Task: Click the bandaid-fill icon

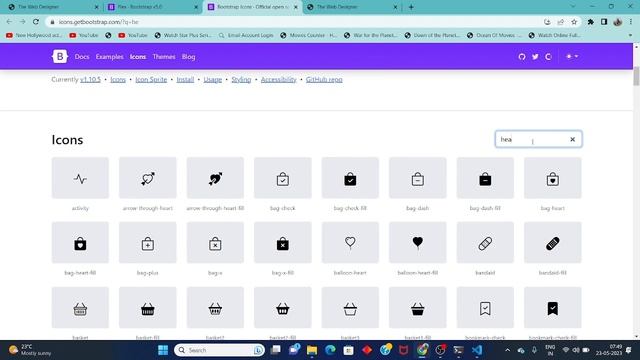Action: (553, 243)
